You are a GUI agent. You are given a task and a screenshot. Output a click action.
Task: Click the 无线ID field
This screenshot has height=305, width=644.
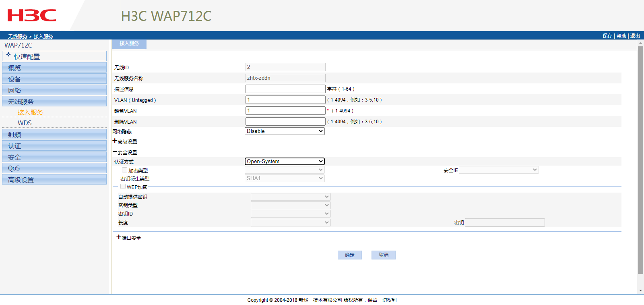tap(285, 67)
